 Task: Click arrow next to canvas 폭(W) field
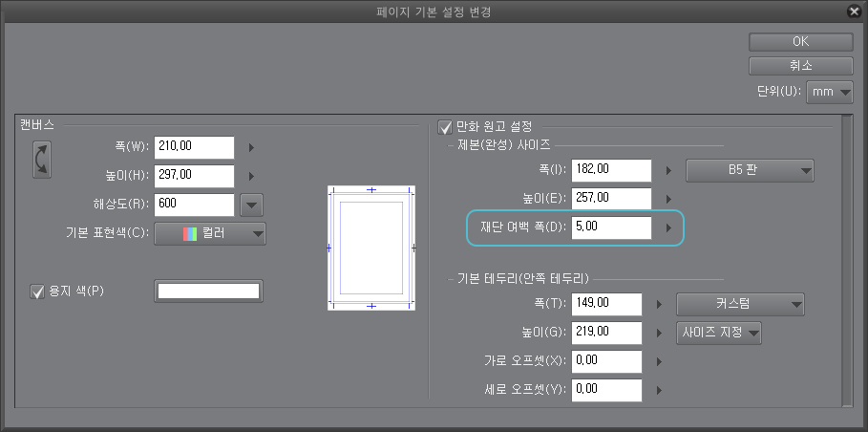tap(252, 147)
